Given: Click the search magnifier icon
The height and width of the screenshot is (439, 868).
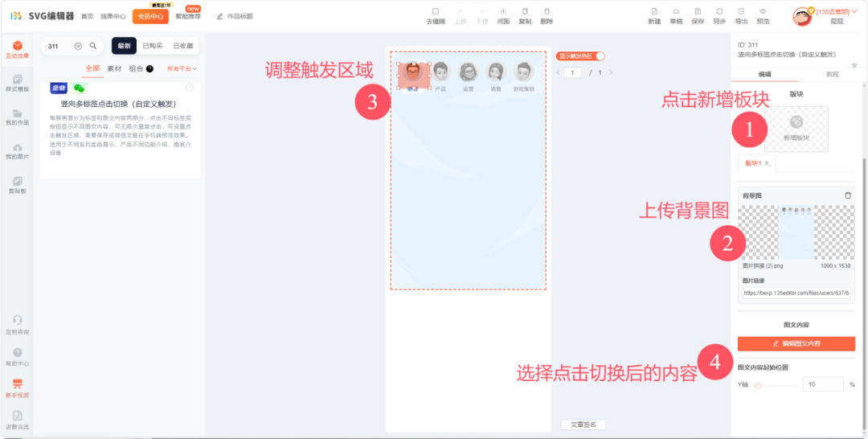Looking at the screenshot, I should tap(93, 46).
